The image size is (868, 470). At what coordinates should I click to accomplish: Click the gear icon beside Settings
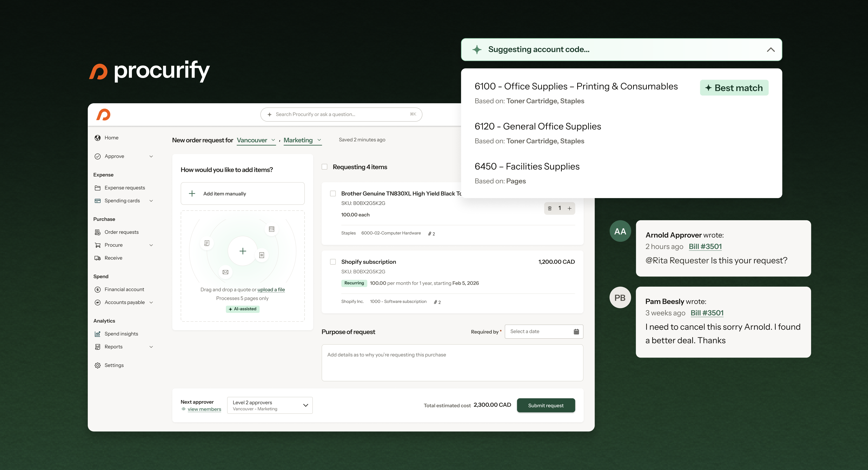coord(98,365)
